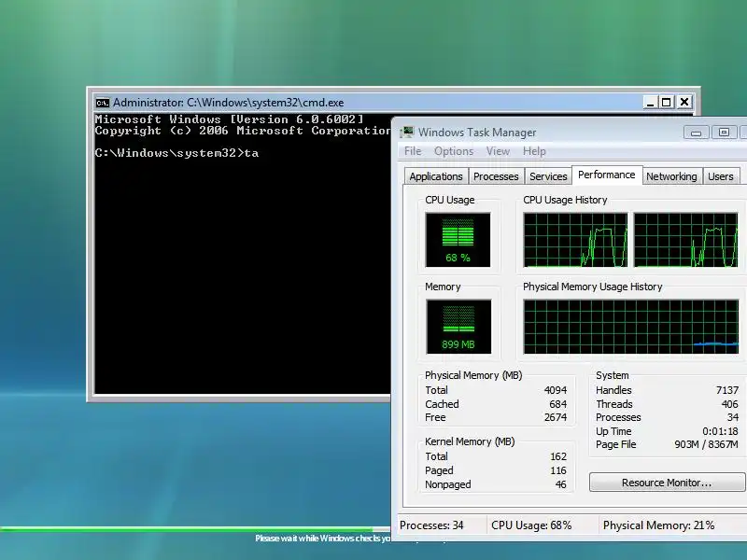Click the first CPU Usage History graph

click(x=575, y=240)
